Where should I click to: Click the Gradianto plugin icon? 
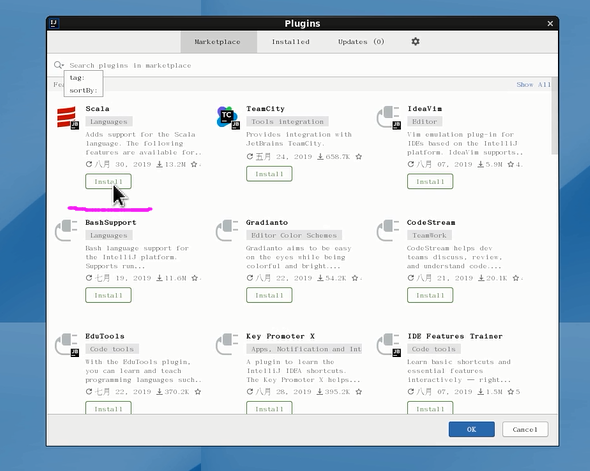[x=227, y=231]
